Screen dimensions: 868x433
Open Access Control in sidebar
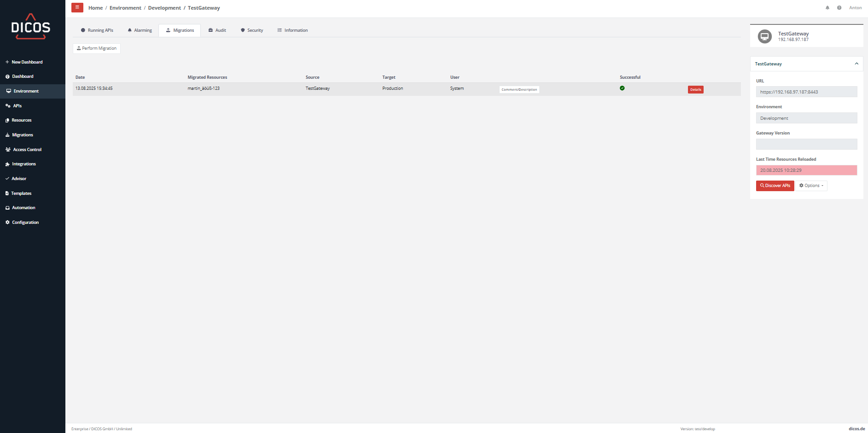tap(27, 150)
